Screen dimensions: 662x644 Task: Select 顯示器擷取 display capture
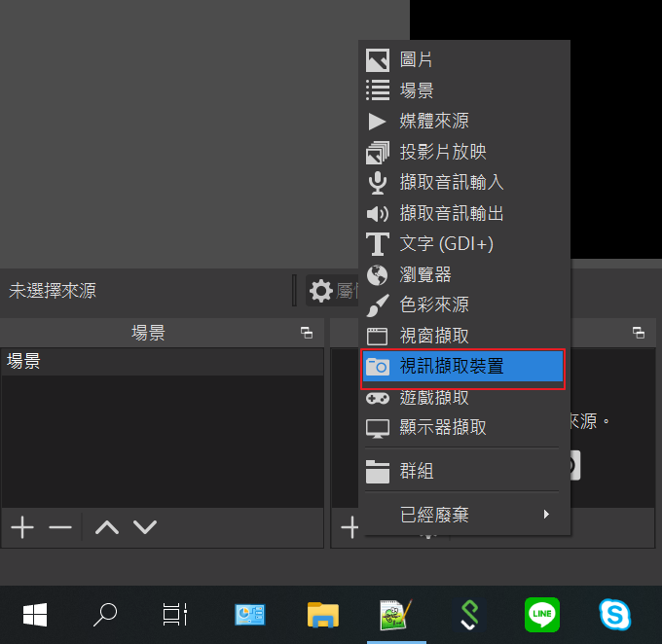(443, 428)
